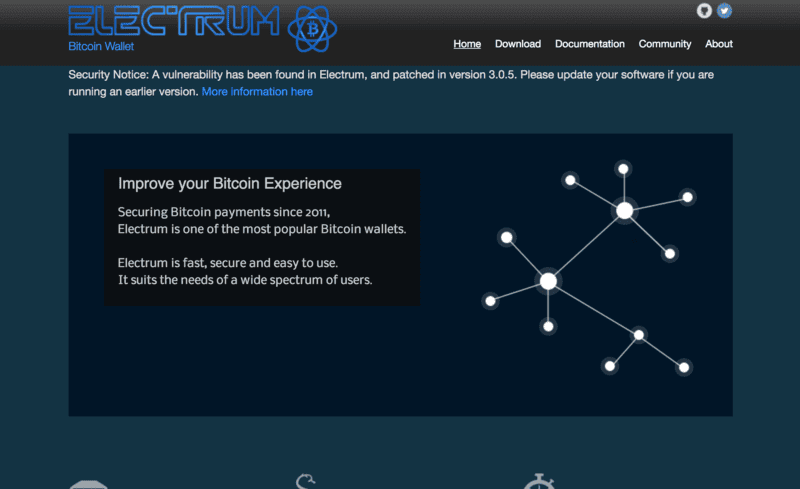Click the large upper hub node in network graphic

[624, 210]
